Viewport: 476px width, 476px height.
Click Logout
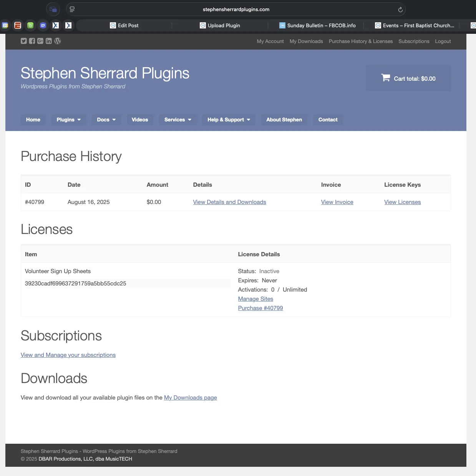click(x=443, y=41)
